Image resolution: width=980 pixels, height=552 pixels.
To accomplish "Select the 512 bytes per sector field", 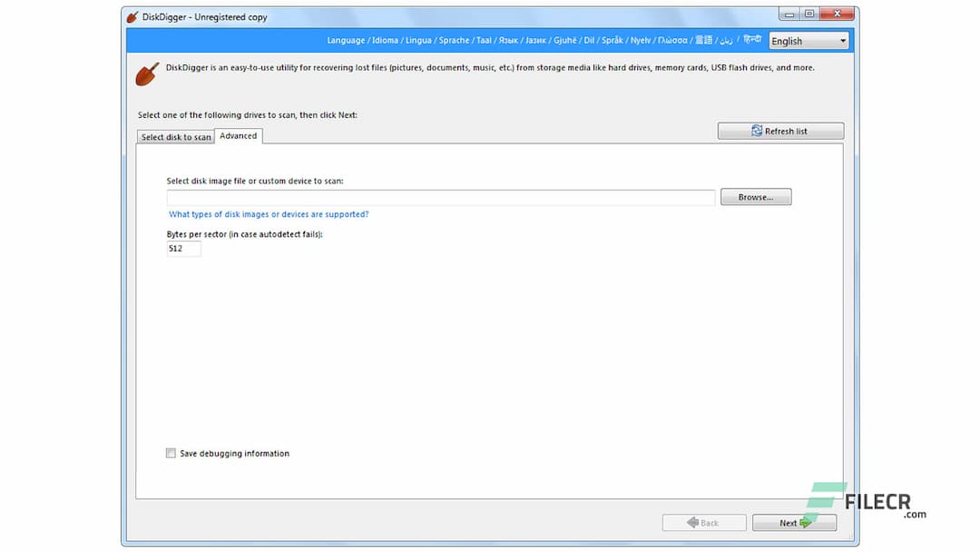I will pos(183,248).
